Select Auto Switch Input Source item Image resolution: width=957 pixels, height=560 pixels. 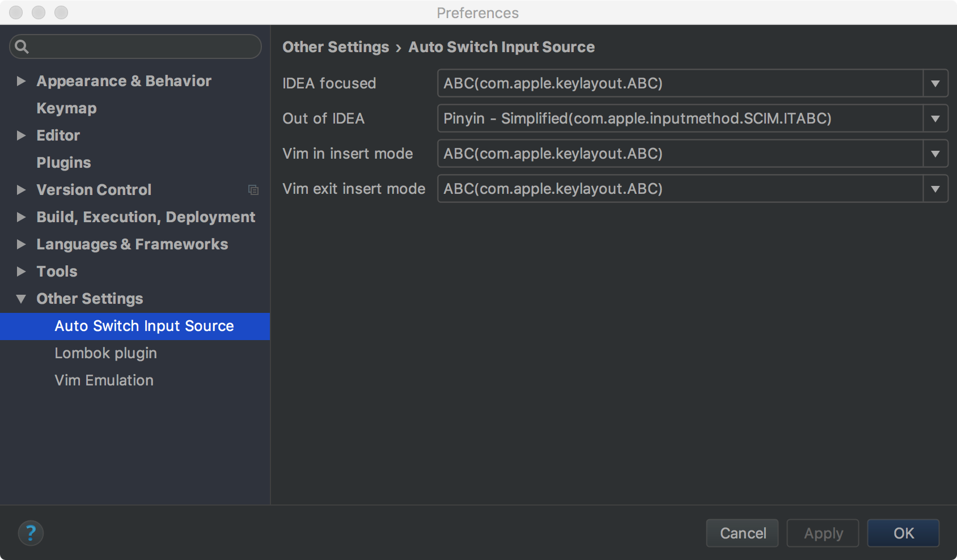135,326
